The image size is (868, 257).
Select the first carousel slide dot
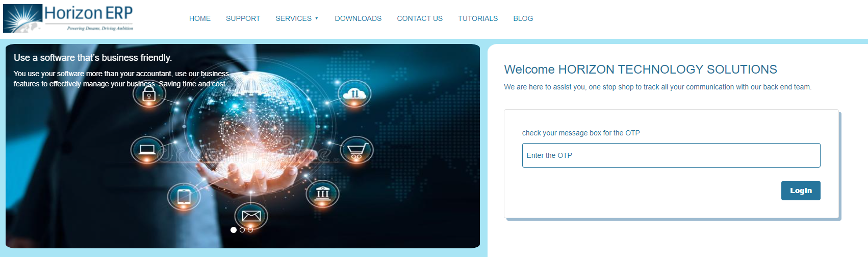click(234, 230)
